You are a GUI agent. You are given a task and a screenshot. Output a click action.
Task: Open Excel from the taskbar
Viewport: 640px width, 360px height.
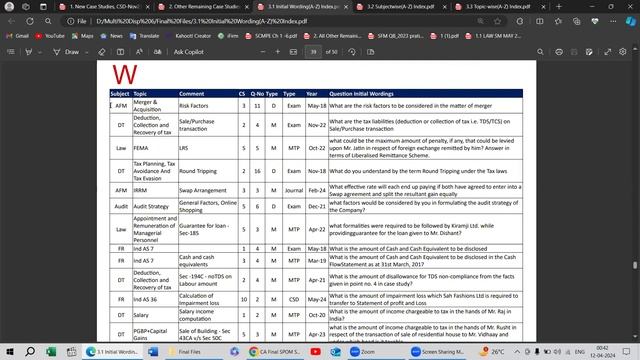(51, 351)
